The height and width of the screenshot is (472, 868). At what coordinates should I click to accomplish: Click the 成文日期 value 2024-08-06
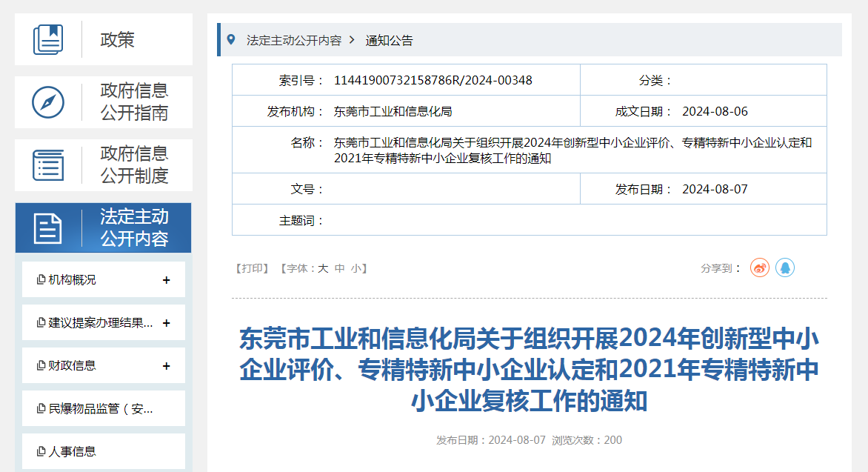pos(715,111)
